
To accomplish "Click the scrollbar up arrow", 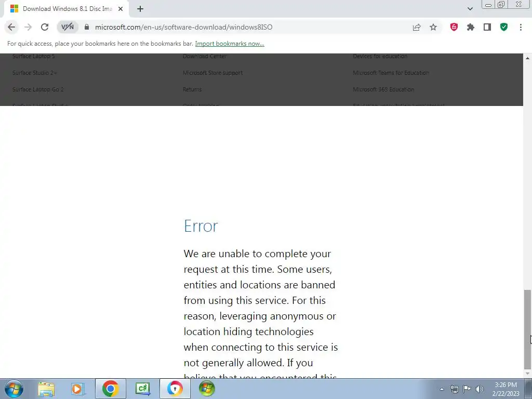I will [527, 58].
